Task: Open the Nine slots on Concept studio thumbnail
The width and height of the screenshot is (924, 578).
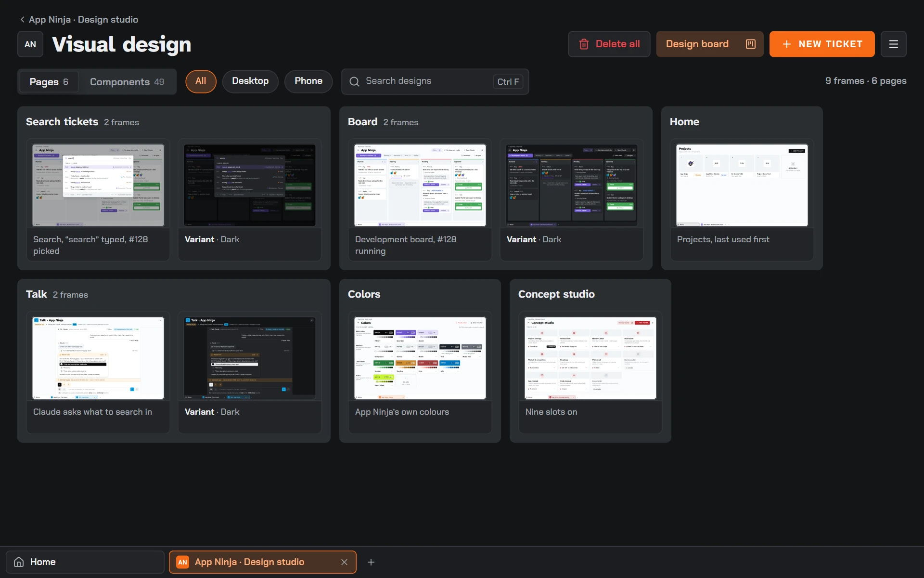Action: (x=590, y=358)
